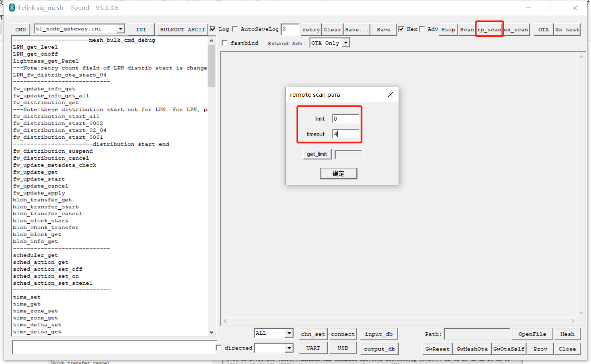
Task: Click the chn_set button
Action: pyautogui.click(x=313, y=334)
